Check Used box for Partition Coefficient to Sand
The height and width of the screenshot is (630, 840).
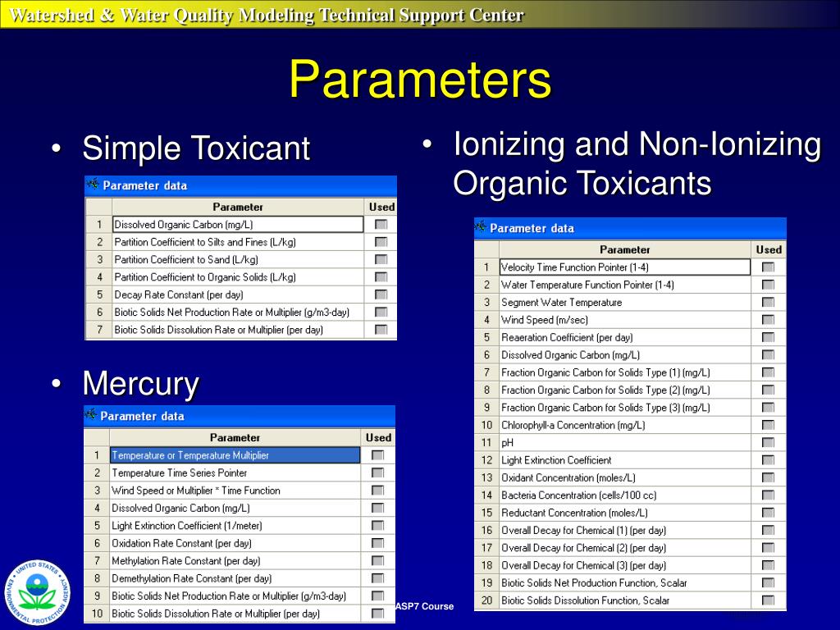point(381,259)
